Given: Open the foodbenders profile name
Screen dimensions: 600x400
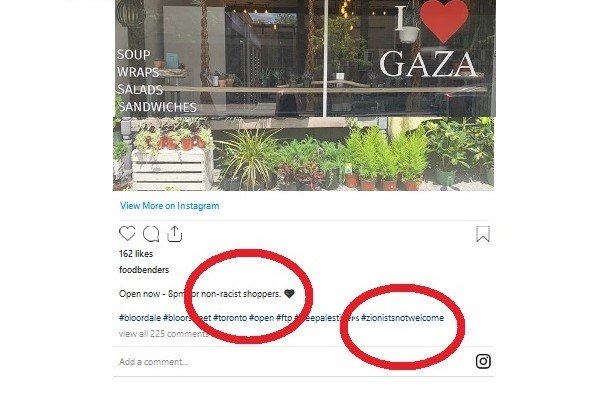Looking at the screenshot, I should click(144, 269).
